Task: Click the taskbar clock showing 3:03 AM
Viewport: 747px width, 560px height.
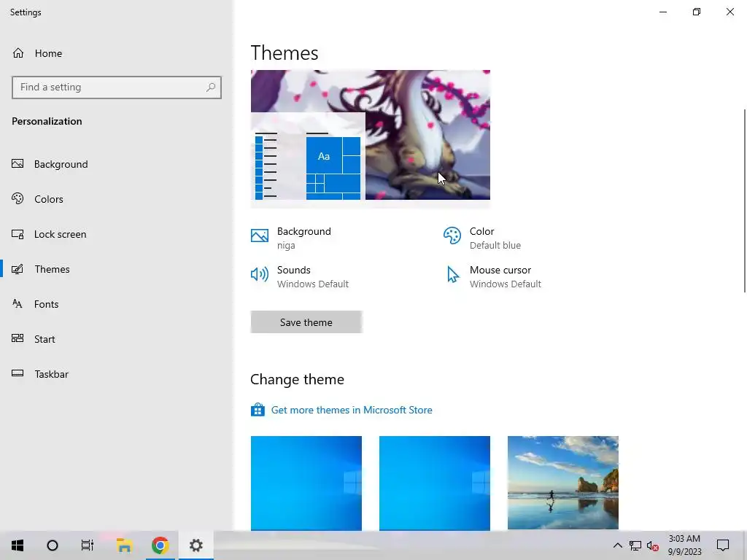Action: [684, 545]
